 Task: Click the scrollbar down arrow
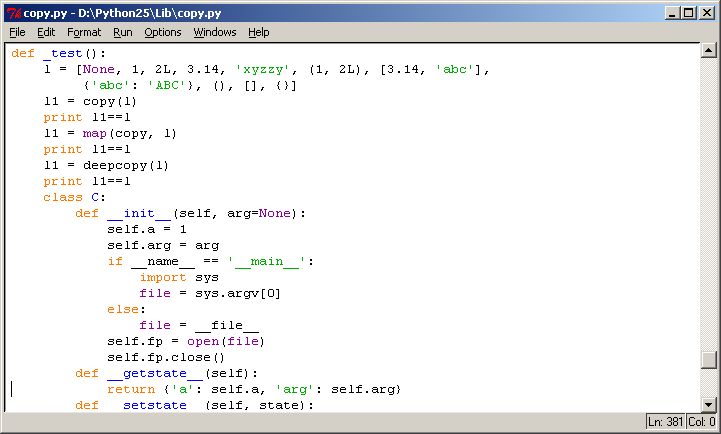coord(709,405)
